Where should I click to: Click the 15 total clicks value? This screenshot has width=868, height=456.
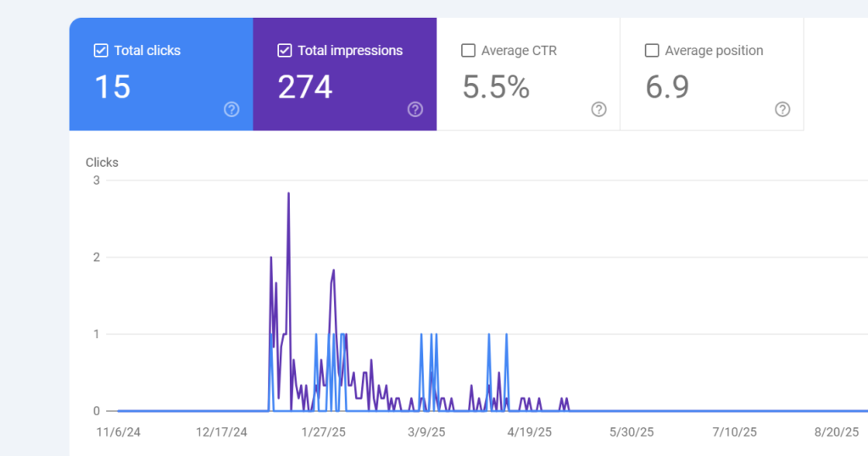coord(112,86)
